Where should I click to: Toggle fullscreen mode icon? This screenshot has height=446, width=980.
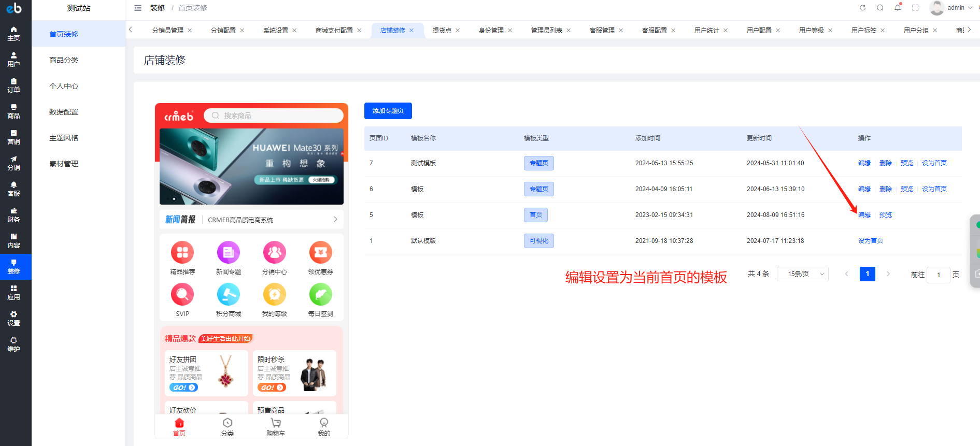pos(915,8)
